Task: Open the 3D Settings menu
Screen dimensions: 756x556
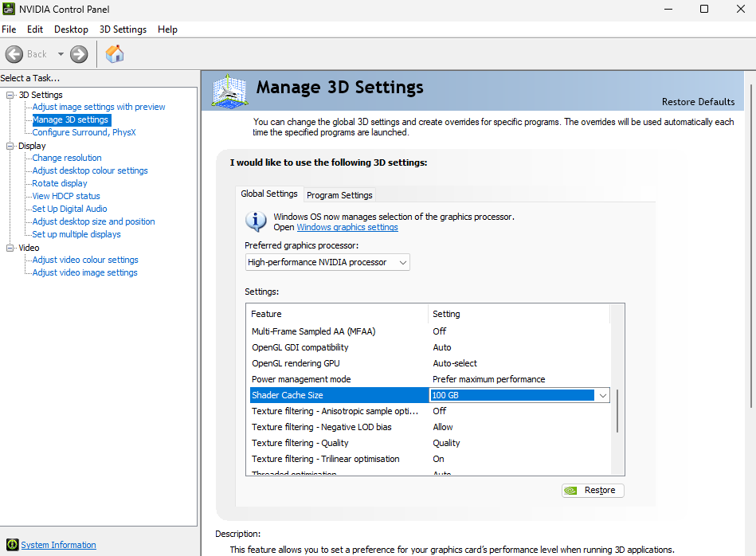Action: 123,29
